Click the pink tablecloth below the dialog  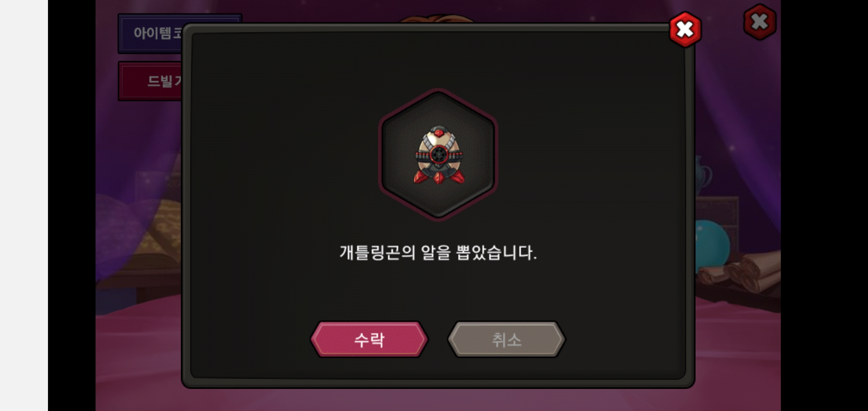(438, 400)
